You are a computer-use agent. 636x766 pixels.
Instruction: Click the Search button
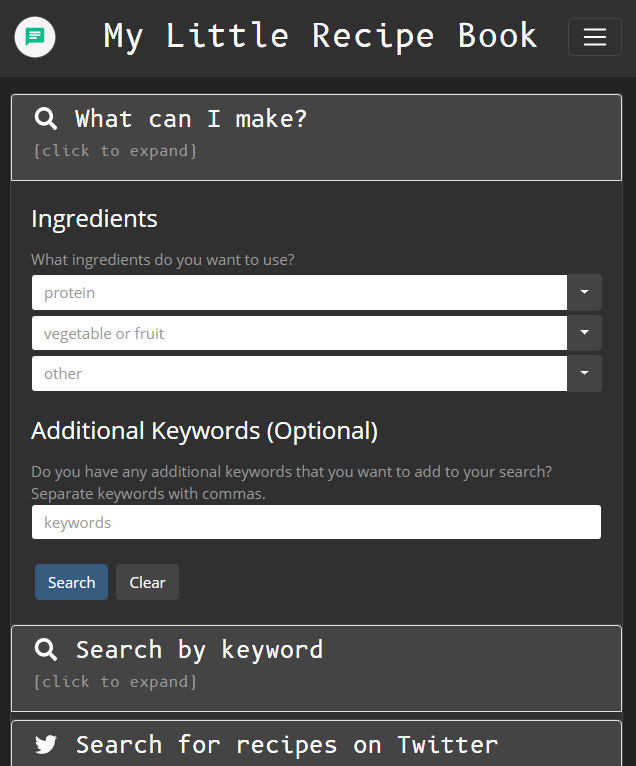click(x=71, y=582)
